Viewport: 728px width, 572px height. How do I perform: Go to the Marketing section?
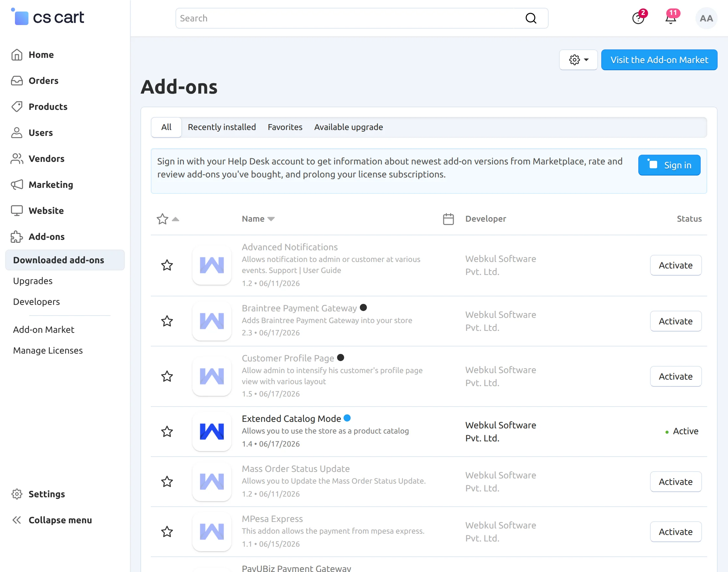(x=51, y=185)
